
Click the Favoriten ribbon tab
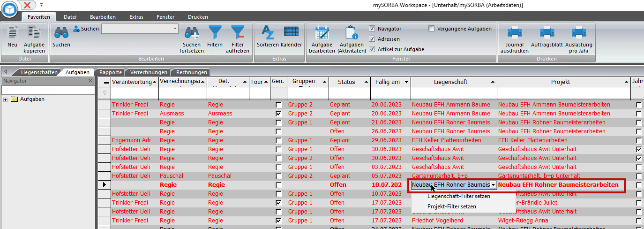(x=39, y=17)
